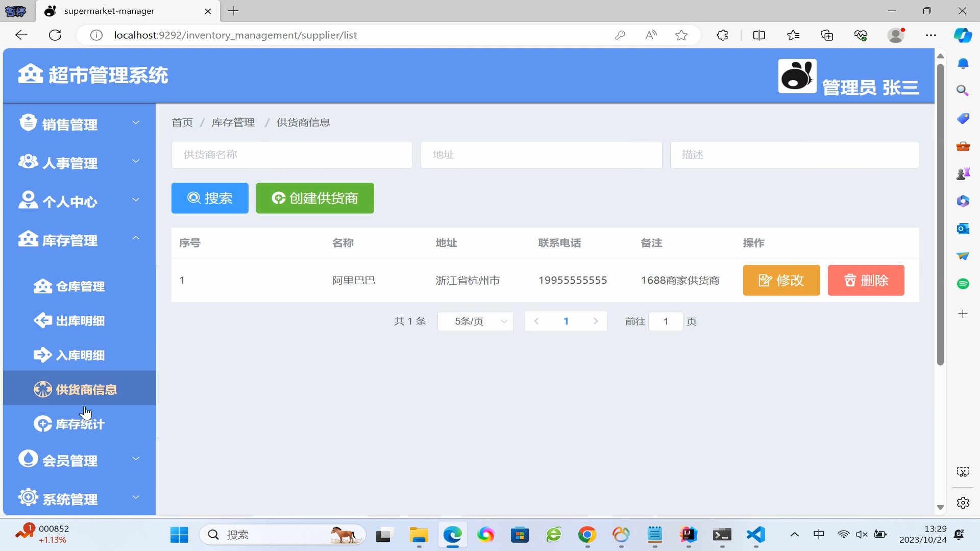Click the 供货商名称 search input field

tap(291, 155)
